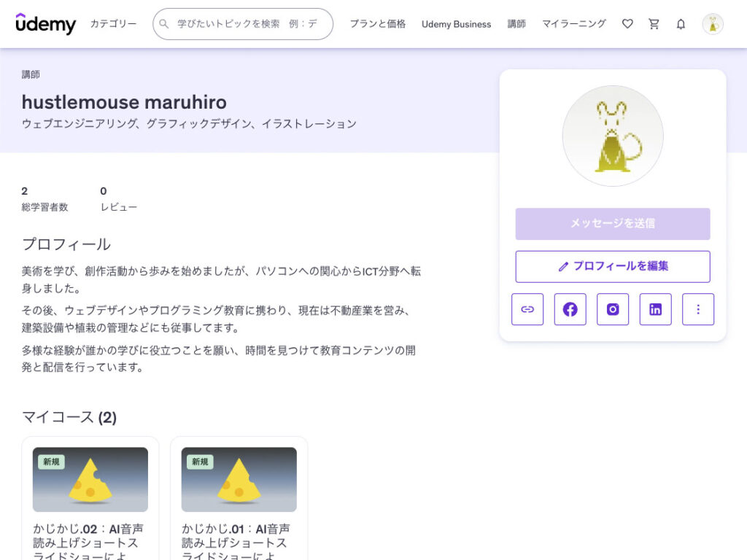Open the instructor's LinkedIn profile
Viewport: 747px width, 560px height.
click(655, 309)
